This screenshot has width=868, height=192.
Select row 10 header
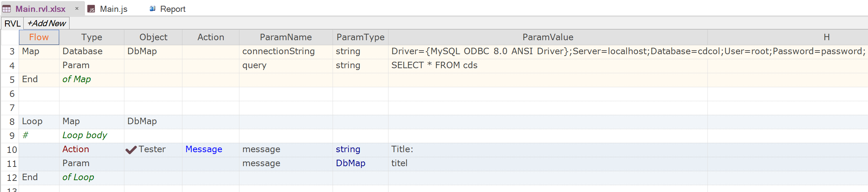click(x=12, y=150)
